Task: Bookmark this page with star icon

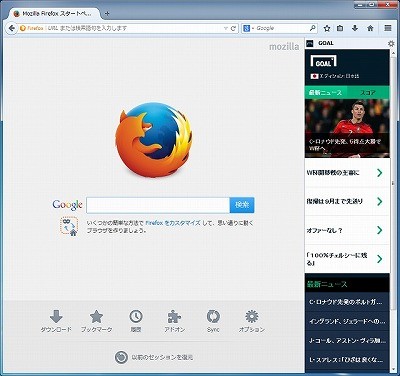Action: (x=327, y=28)
